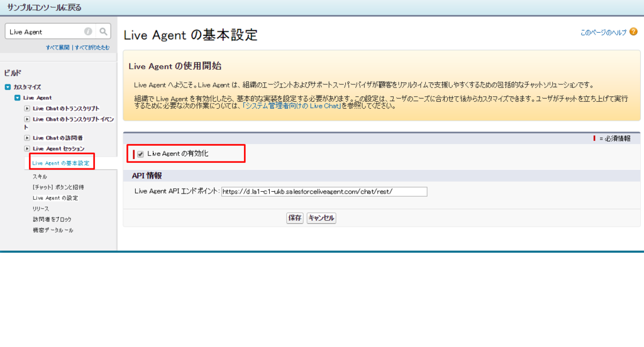Click the Live Agent の使用開始 heading
Screen dimensions: 644x347
(175, 66)
